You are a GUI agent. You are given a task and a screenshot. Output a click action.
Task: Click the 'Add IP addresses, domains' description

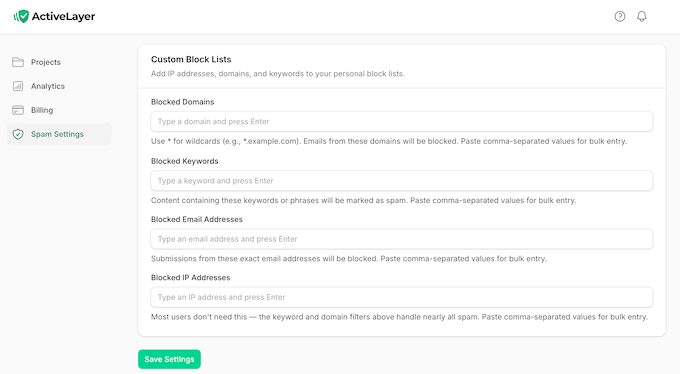278,74
